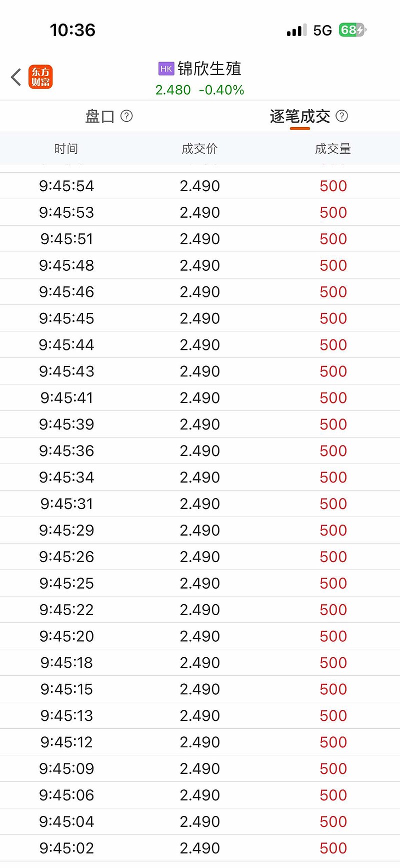Select the 逐笔成交 tab
The height and width of the screenshot is (868, 400).
(x=299, y=117)
